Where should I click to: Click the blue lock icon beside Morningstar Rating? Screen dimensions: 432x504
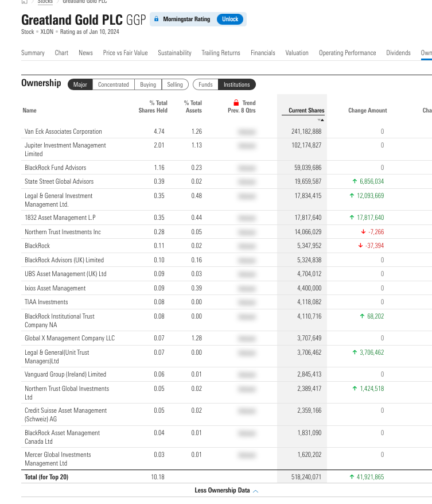(x=156, y=19)
